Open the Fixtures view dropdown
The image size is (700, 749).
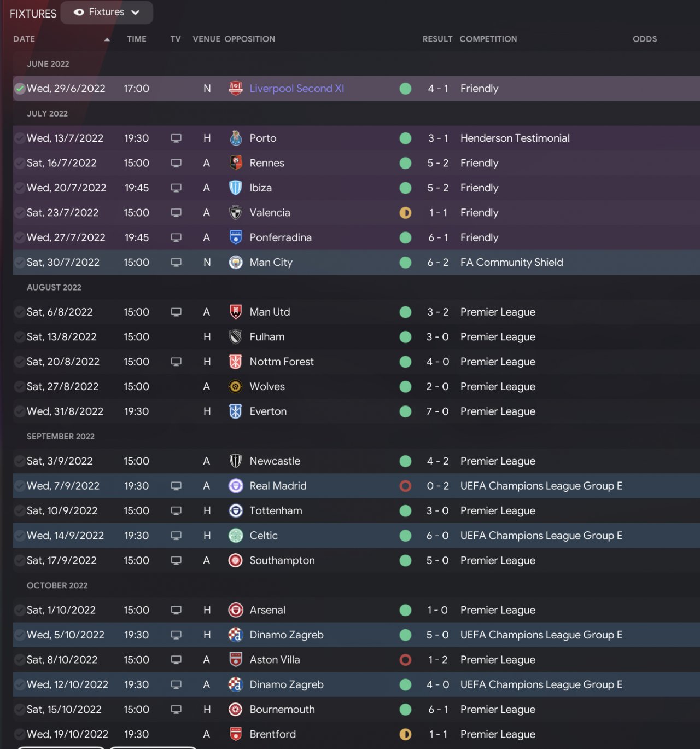107,12
